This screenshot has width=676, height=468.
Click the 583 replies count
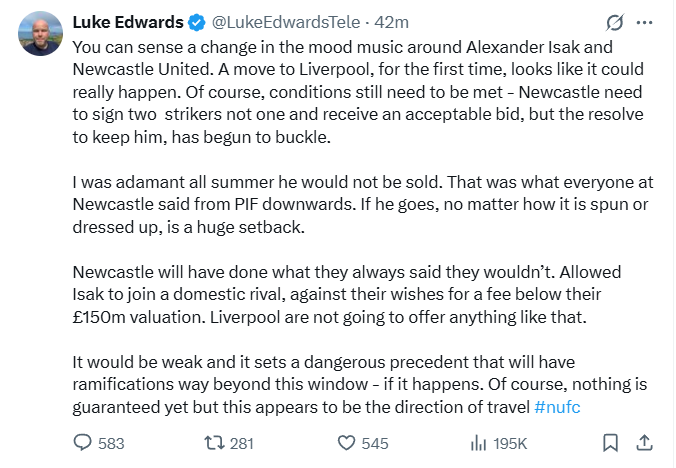click(x=111, y=443)
